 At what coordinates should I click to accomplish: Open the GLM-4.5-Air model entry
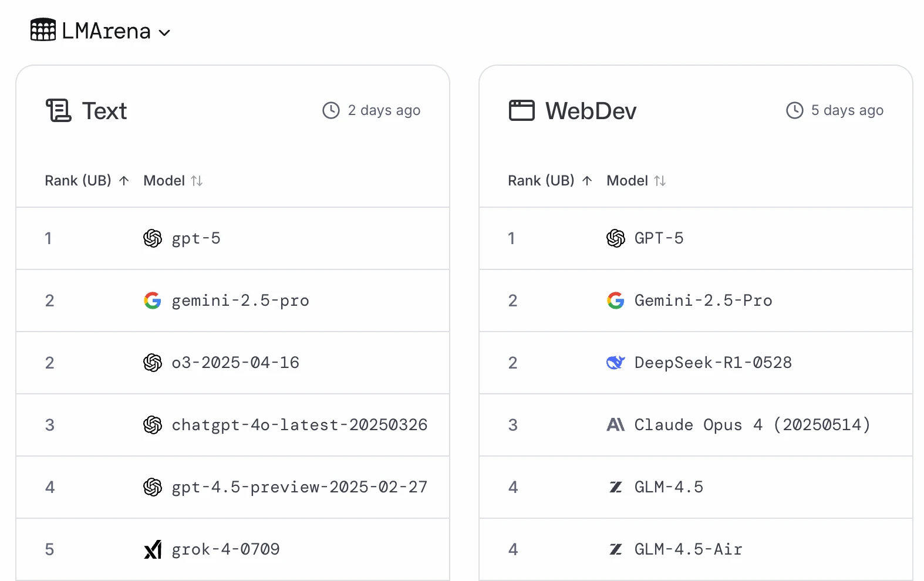(688, 549)
